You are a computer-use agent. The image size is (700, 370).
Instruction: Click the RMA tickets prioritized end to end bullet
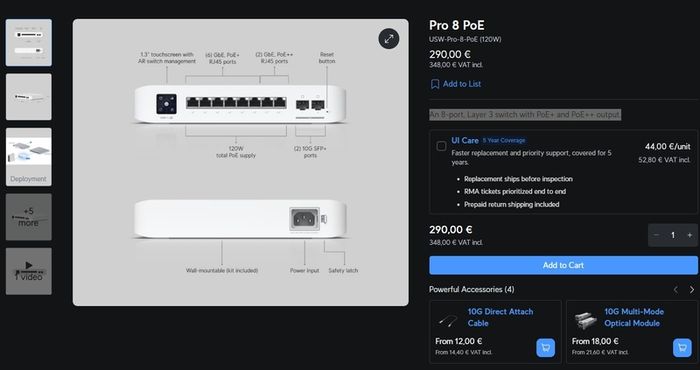(515, 191)
